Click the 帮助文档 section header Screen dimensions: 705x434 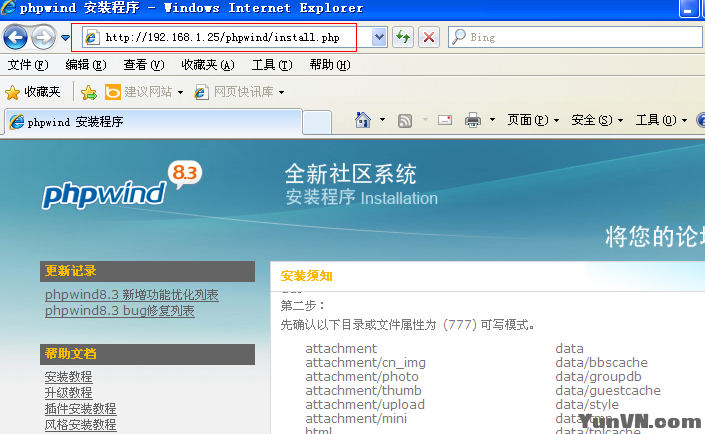pyautogui.click(x=147, y=354)
